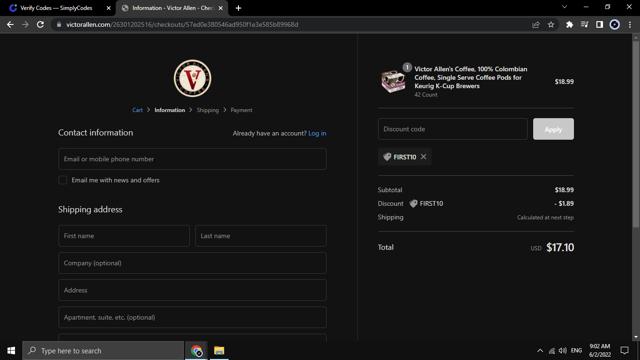Click the Type here to search box

[103, 351]
